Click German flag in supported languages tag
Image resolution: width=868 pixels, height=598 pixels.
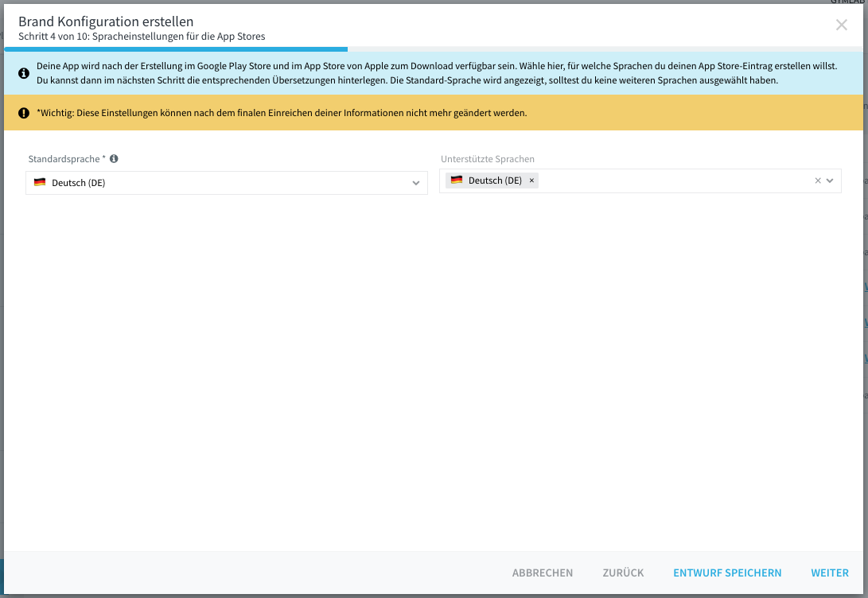click(x=457, y=180)
